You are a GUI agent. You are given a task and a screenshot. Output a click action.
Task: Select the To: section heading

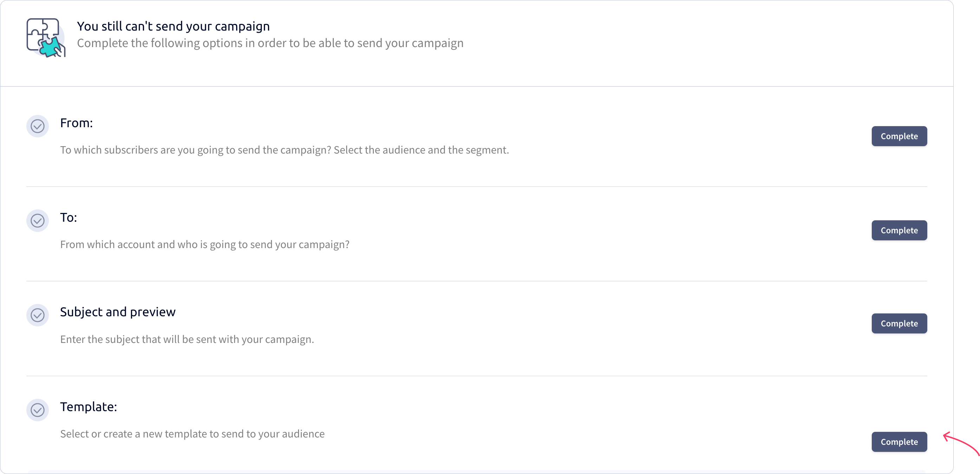(69, 217)
